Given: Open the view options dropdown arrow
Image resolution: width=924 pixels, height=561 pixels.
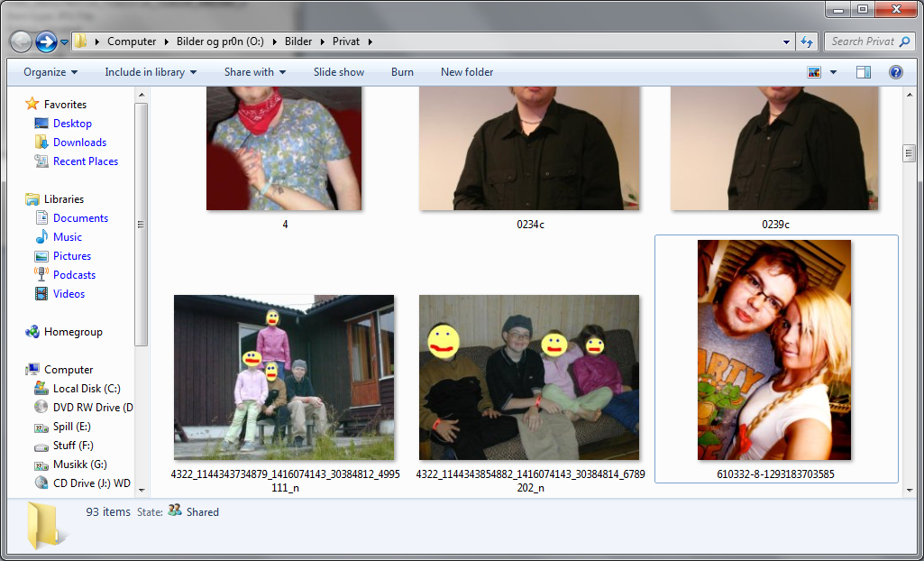Looking at the screenshot, I should coord(833,72).
